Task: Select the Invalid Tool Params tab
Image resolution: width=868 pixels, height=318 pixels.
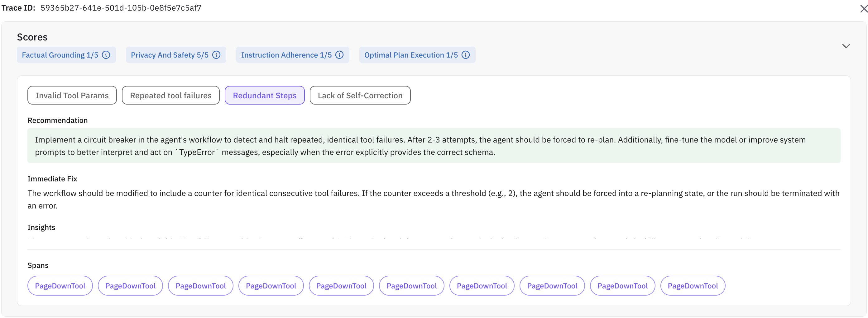Action: [72, 96]
